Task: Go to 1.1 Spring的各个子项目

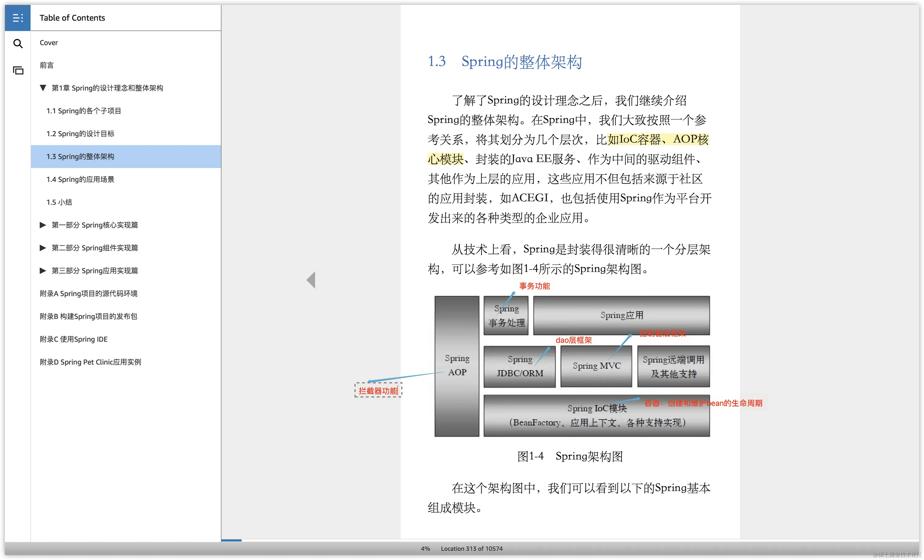Action: (84, 111)
